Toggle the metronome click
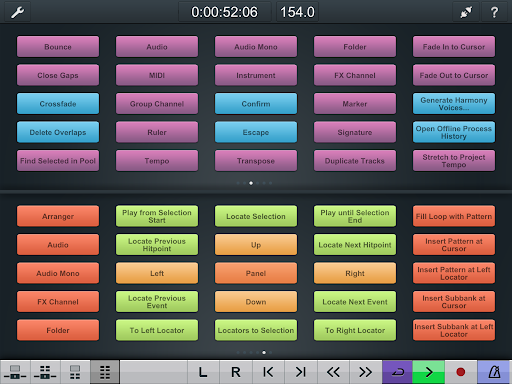Viewport: 512px width, 384px height. click(x=494, y=372)
